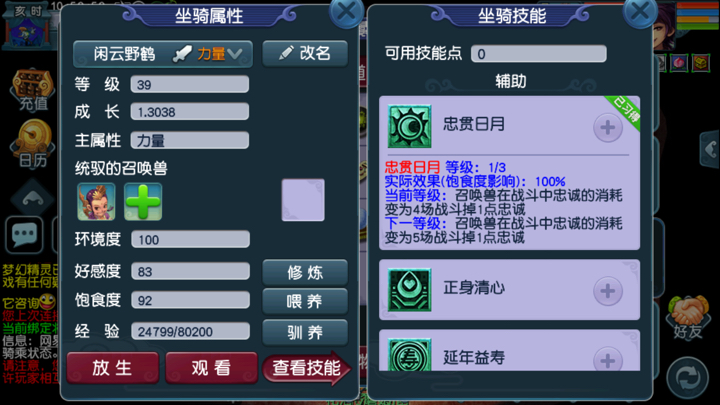Image resolution: width=720 pixels, height=405 pixels.
Task: Click the 喂养 feed button
Action: (305, 302)
